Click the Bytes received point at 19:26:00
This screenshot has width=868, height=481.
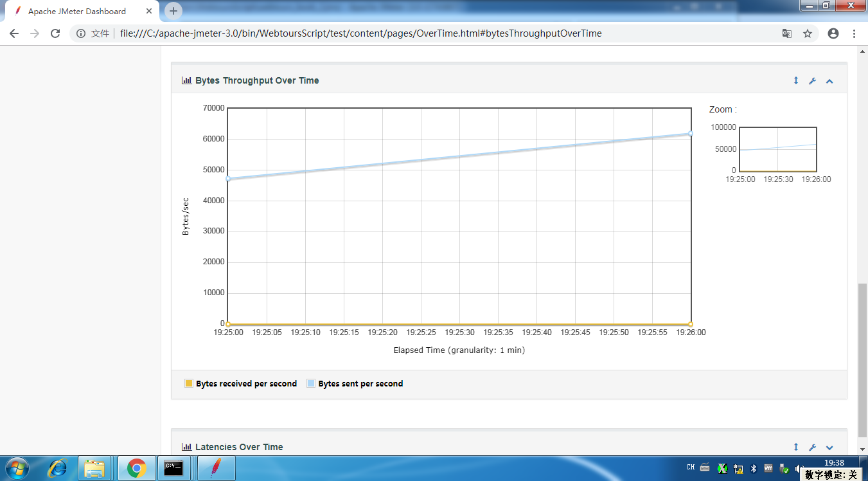(x=691, y=323)
